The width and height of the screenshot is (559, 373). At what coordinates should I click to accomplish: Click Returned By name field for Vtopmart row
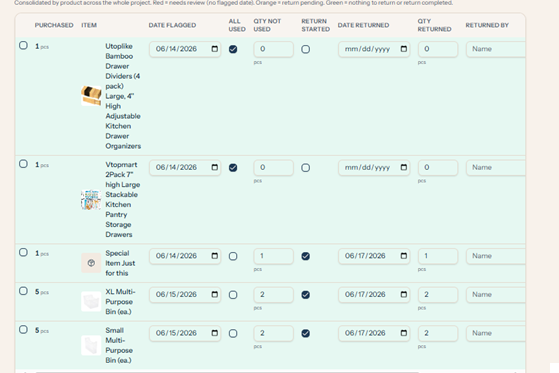(496, 167)
